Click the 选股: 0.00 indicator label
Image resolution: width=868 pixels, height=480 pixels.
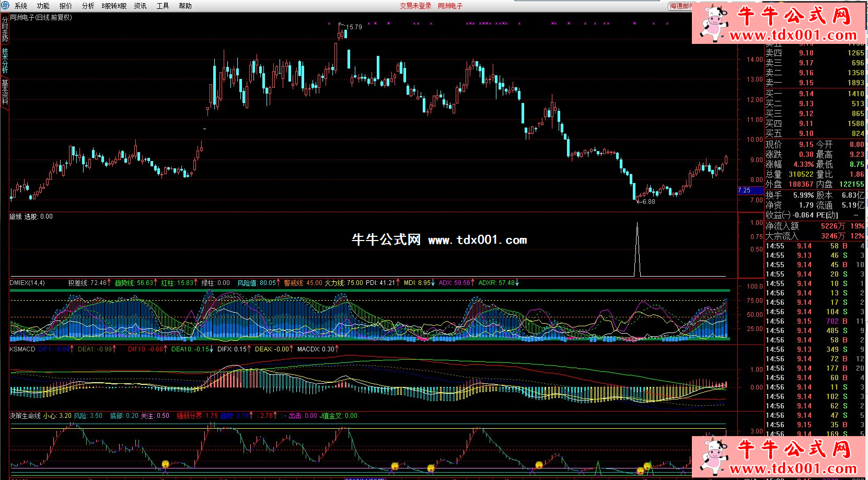(x=39, y=216)
